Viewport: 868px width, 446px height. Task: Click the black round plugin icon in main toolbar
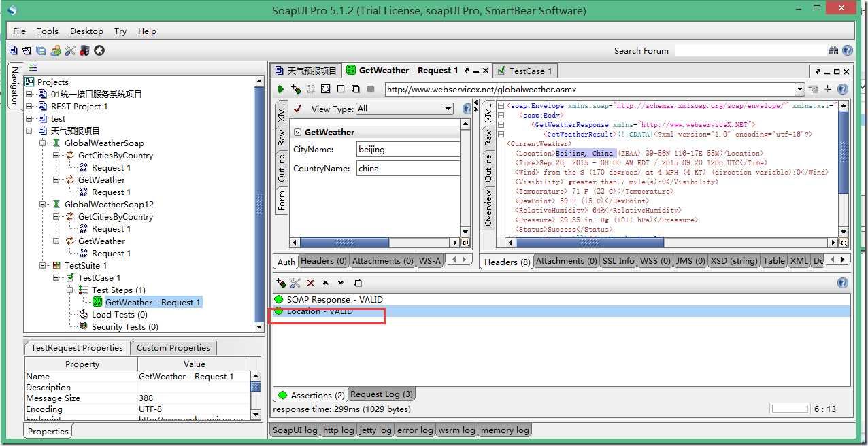tap(99, 50)
